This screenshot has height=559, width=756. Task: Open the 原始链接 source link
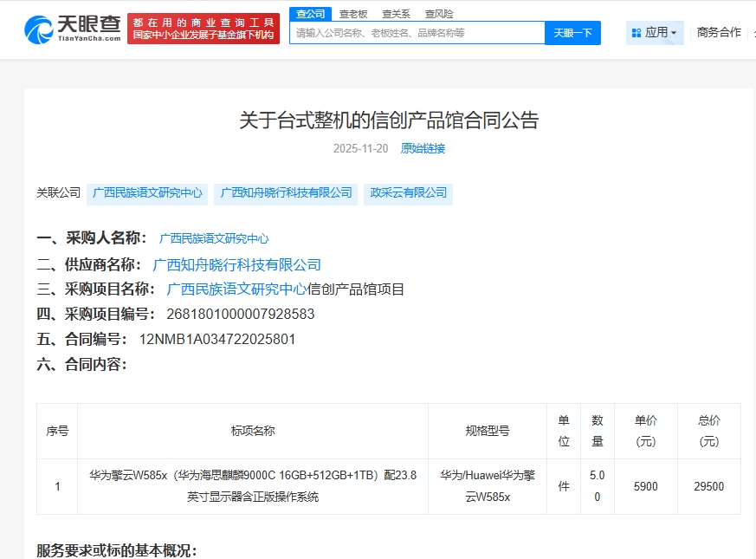(423, 148)
